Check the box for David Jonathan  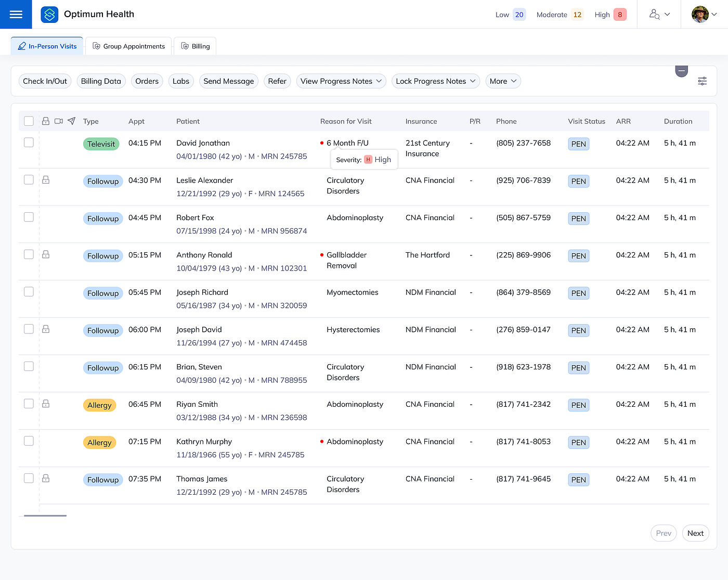coord(29,143)
